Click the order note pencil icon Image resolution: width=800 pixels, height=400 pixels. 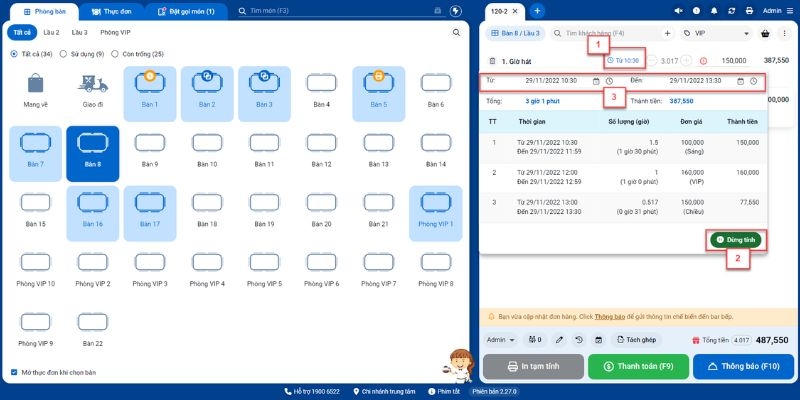559,340
